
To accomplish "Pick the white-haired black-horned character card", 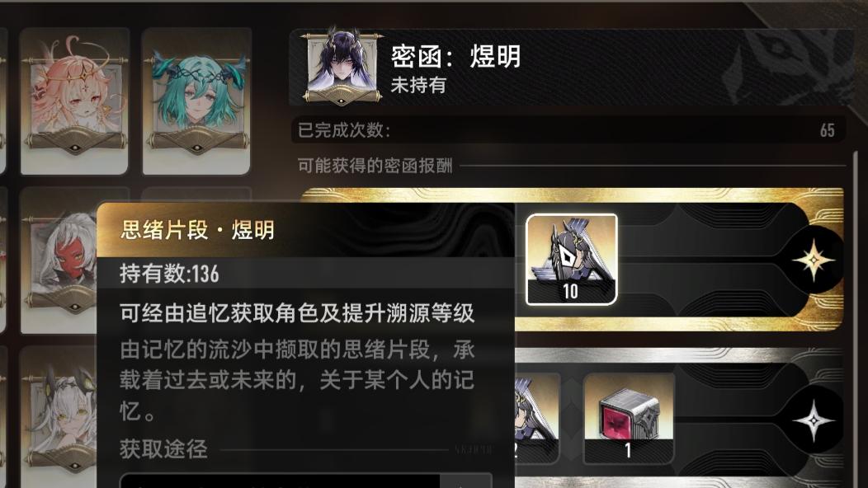I will 58,415.
